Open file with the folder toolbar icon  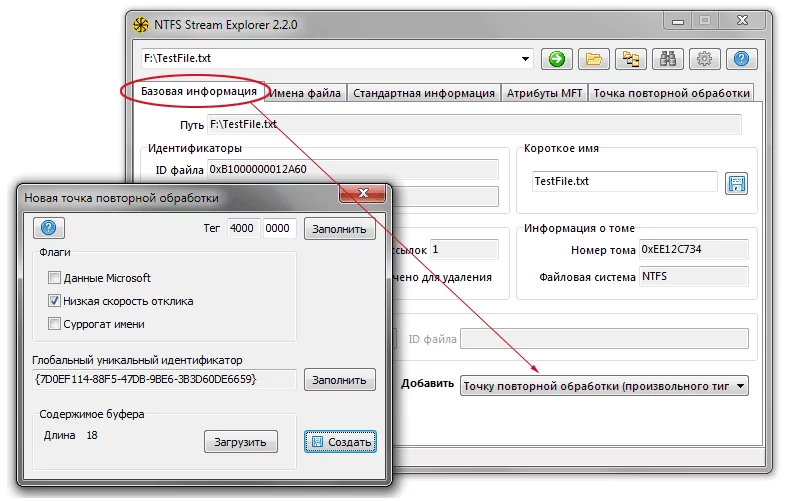coord(594,59)
